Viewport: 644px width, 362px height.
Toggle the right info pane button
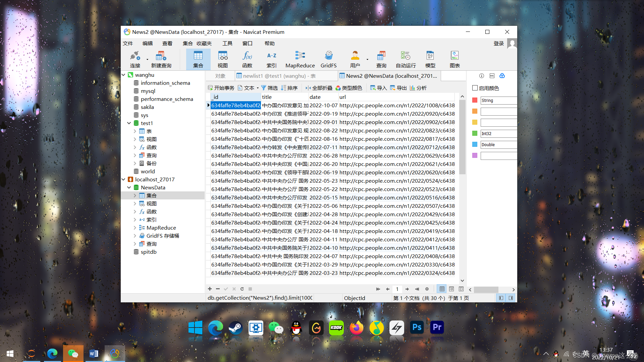[x=511, y=298]
